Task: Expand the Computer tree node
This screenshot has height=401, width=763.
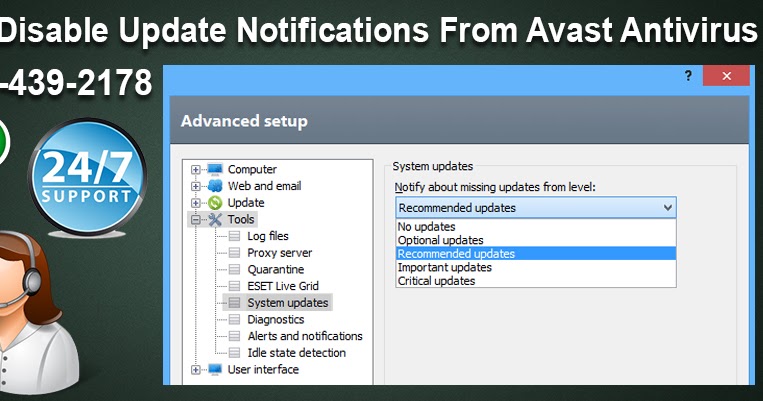Action: coord(196,170)
